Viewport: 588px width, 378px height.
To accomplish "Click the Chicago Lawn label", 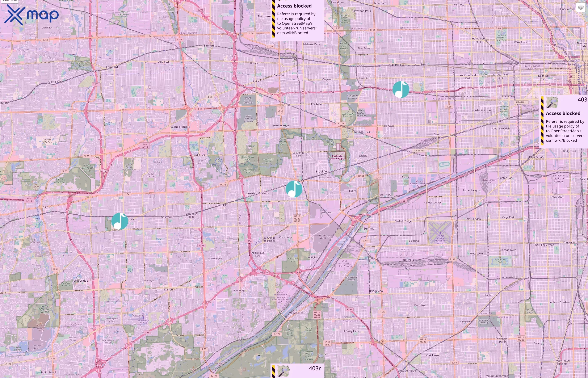I will point(508,250).
